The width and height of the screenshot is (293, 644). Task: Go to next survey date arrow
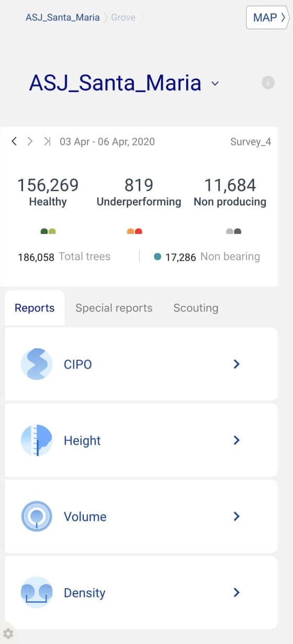coord(30,141)
